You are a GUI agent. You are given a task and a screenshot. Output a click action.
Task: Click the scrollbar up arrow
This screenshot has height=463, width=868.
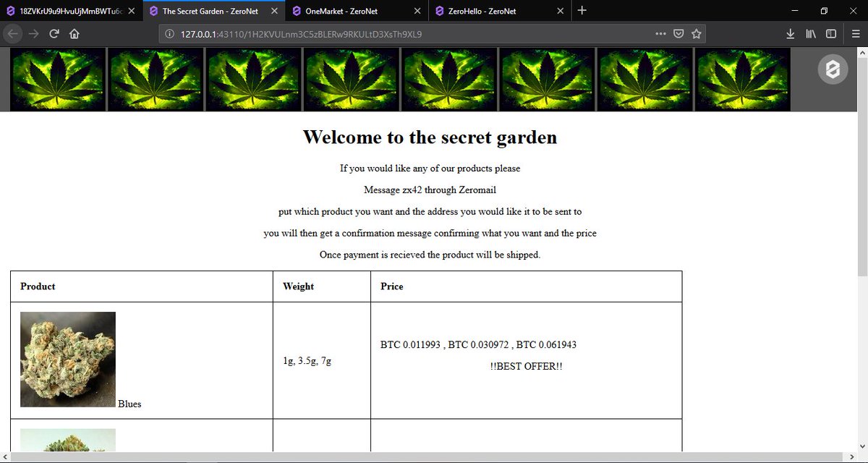862,53
